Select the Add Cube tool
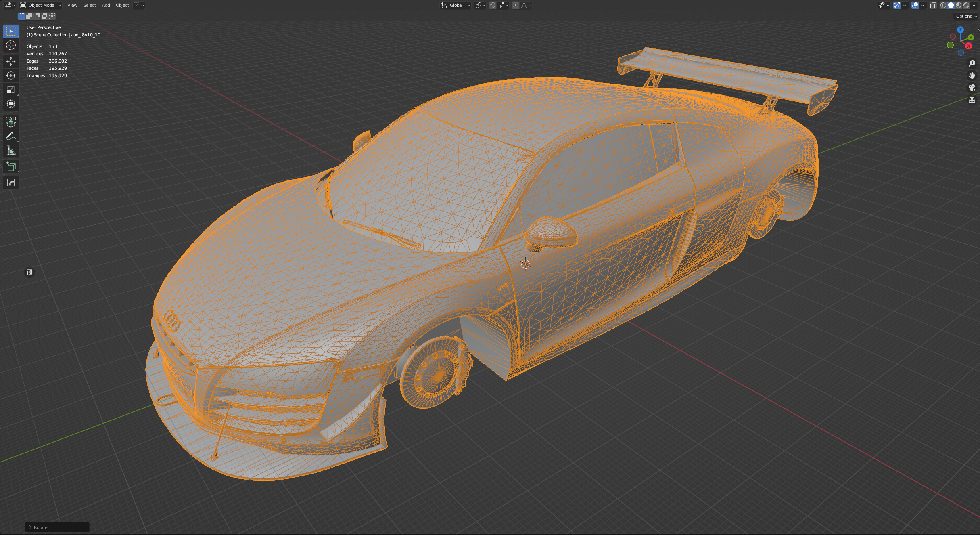Screen dimensions: 980x535 coord(11,167)
